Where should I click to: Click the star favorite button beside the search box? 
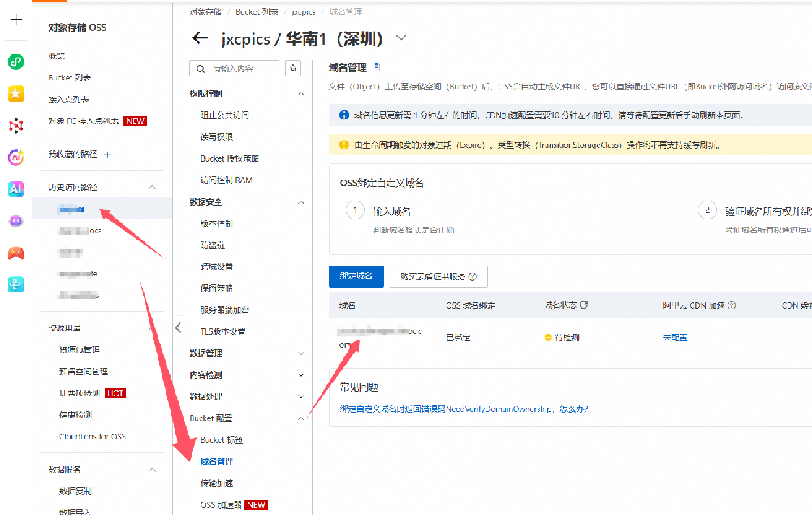click(293, 68)
